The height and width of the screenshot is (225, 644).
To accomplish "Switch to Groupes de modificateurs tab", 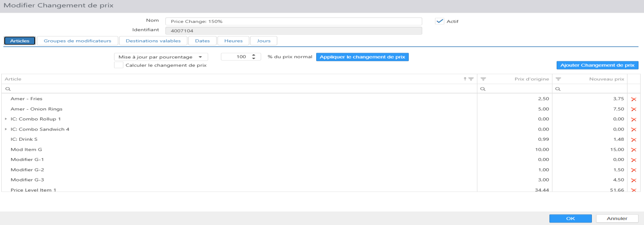I will pyautogui.click(x=78, y=41).
